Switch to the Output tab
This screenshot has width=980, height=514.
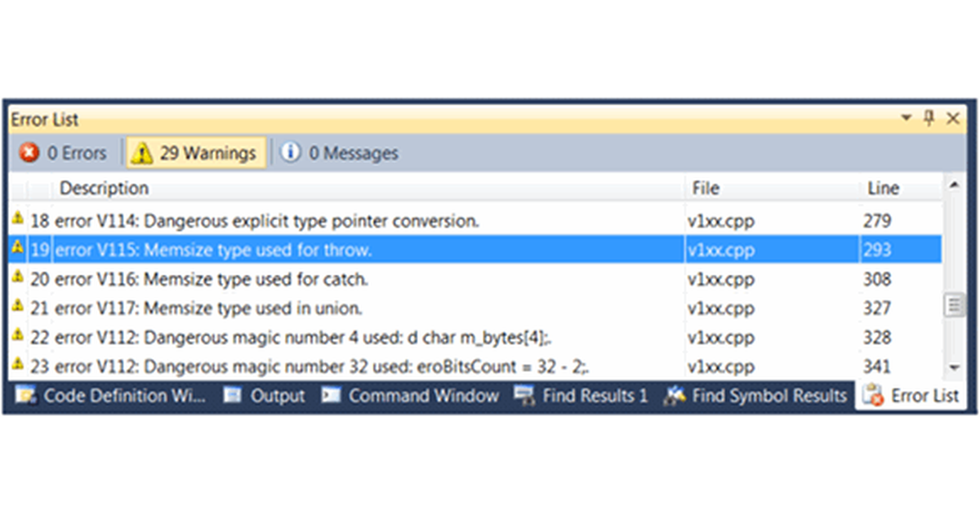coord(264,396)
